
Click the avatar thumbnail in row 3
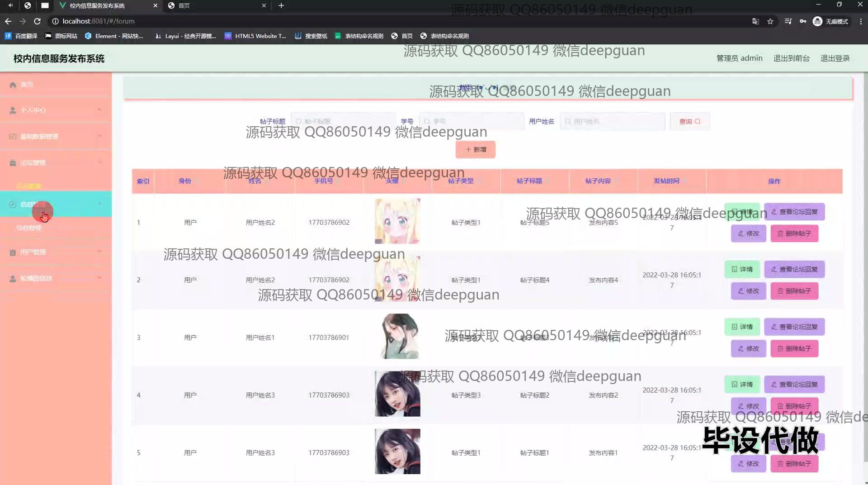click(x=397, y=337)
